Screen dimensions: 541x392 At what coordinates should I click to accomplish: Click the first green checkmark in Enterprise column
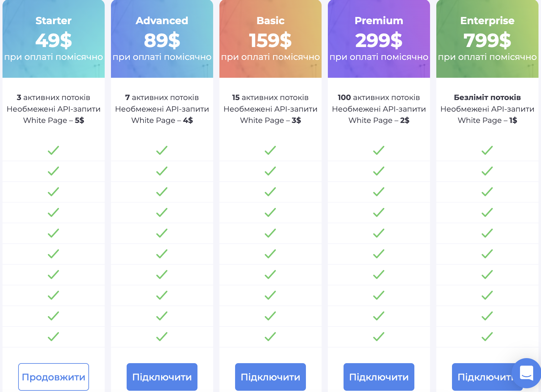[x=487, y=150]
